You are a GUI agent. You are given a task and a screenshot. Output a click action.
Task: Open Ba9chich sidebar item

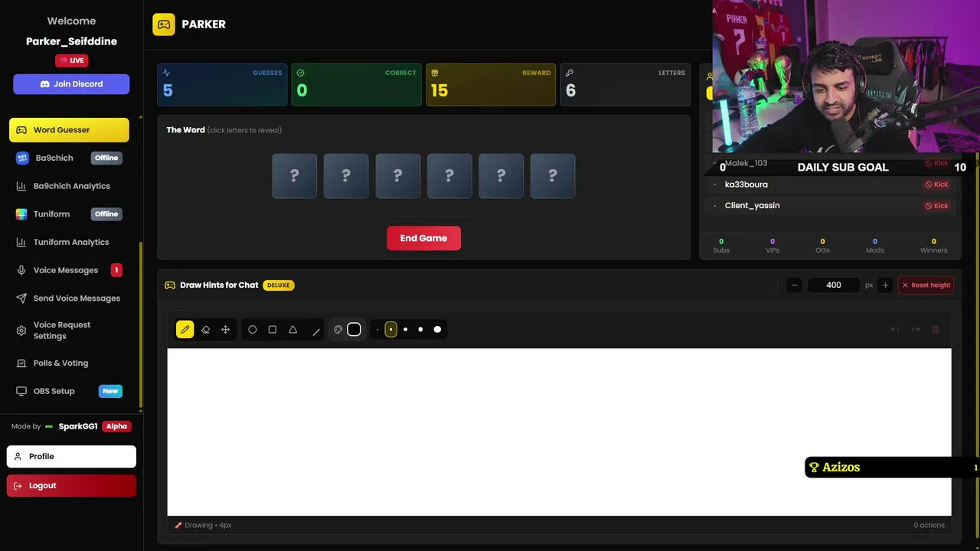click(x=69, y=158)
